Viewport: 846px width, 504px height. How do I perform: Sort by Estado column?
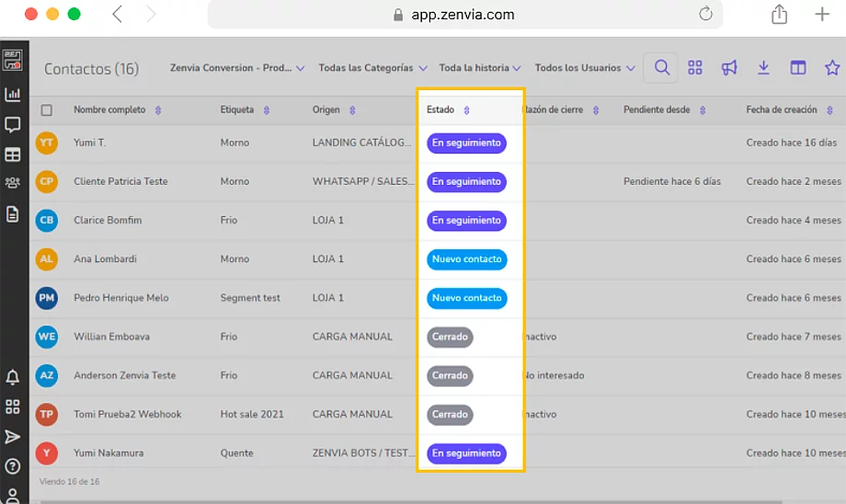tap(467, 110)
